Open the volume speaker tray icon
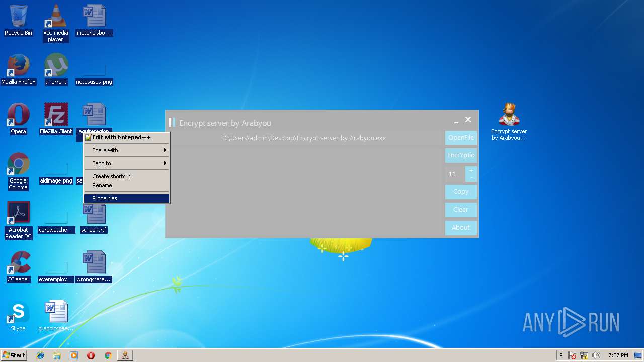Image resolution: width=644 pixels, height=362 pixels. point(597,355)
